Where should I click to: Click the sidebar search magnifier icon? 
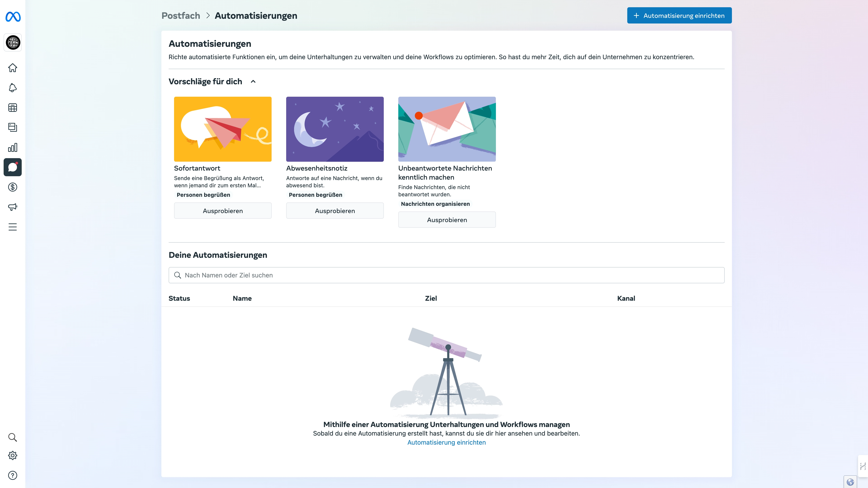pos(13,437)
